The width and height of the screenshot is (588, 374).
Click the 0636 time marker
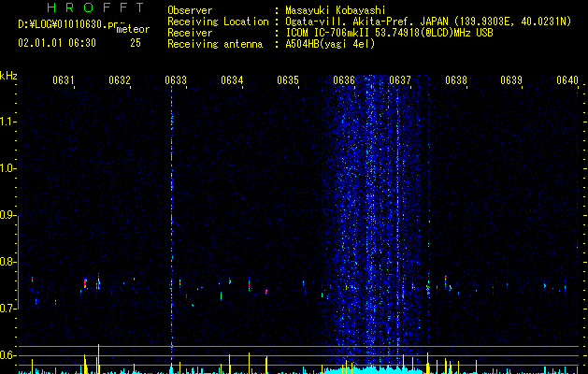click(344, 80)
